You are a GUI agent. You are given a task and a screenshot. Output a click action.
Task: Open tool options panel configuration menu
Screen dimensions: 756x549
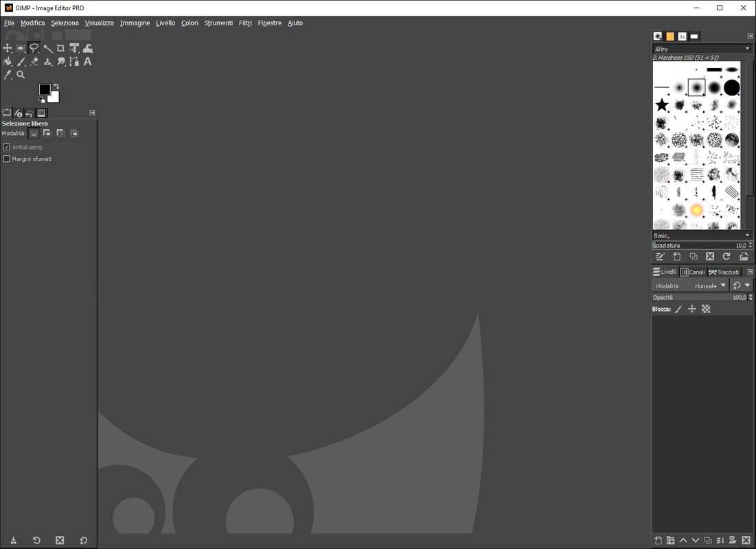click(x=92, y=113)
